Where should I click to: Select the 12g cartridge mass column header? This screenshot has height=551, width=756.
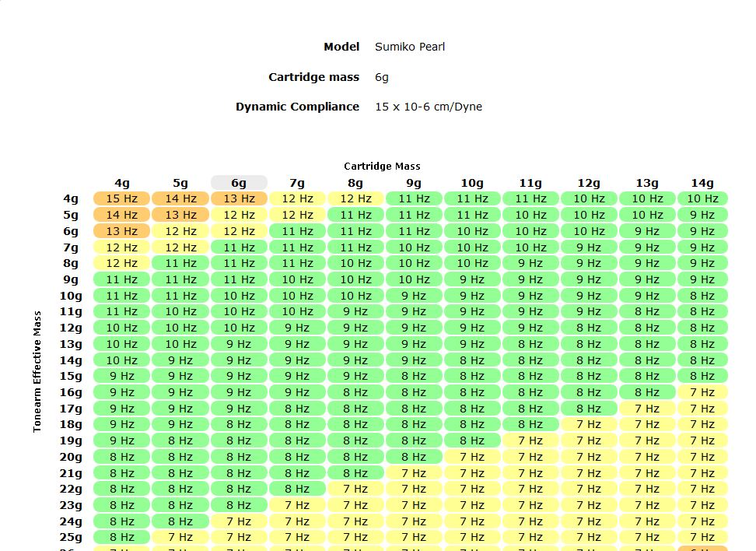click(589, 183)
